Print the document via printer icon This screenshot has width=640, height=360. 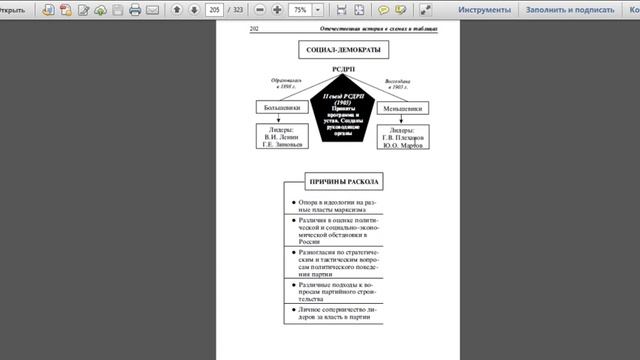point(135,10)
